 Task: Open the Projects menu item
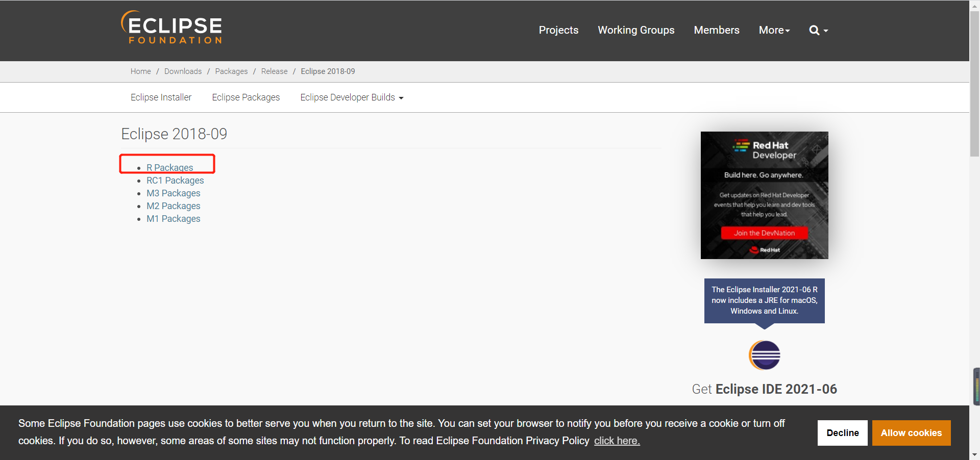(558, 30)
